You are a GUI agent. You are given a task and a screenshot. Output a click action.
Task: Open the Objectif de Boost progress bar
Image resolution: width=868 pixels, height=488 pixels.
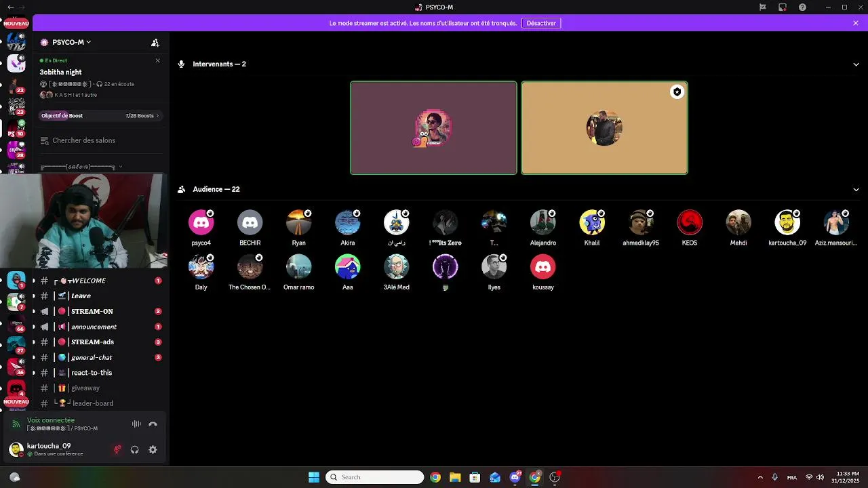point(100,116)
